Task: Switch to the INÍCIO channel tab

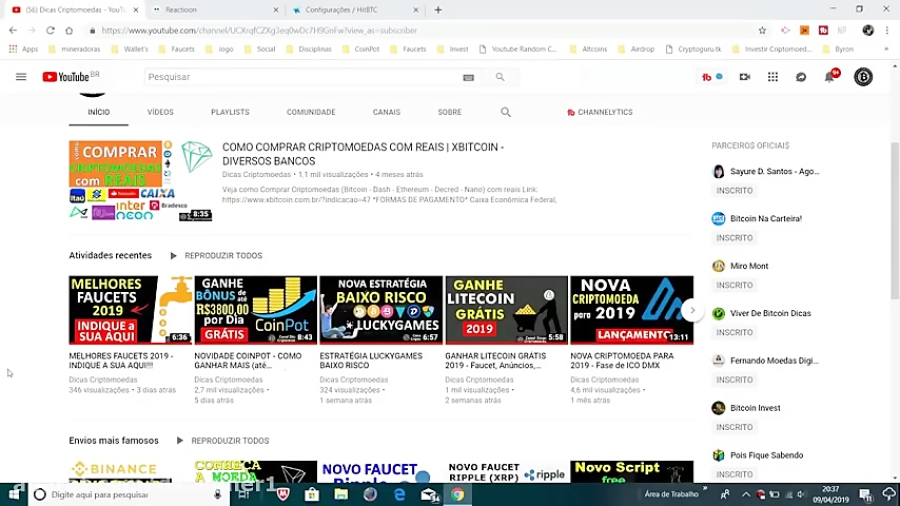Action: point(99,112)
